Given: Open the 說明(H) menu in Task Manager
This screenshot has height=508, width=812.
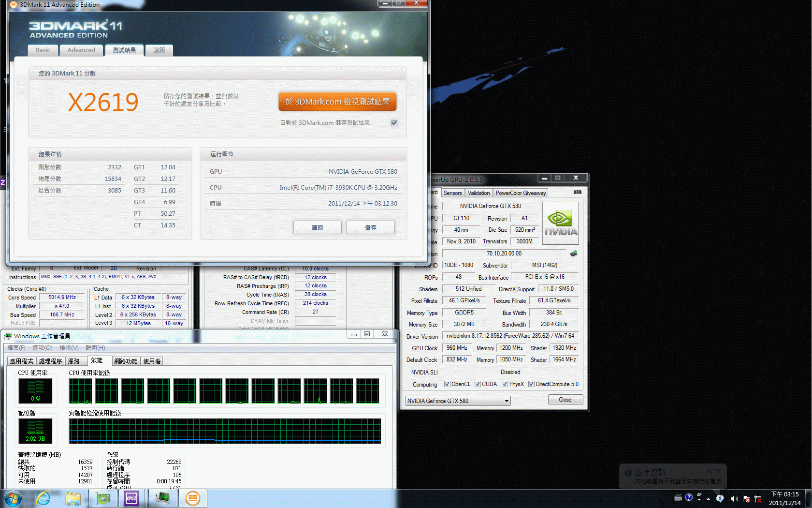Looking at the screenshot, I should [95, 348].
